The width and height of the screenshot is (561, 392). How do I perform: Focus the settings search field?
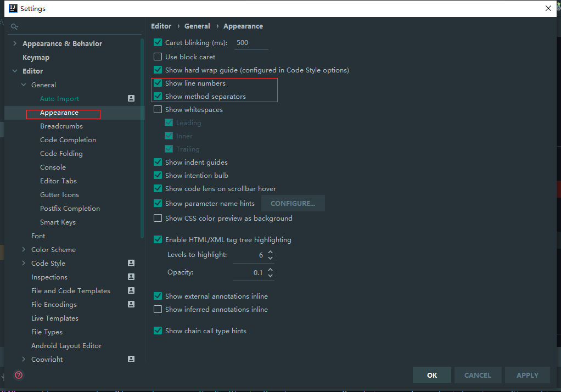[x=75, y=26]
